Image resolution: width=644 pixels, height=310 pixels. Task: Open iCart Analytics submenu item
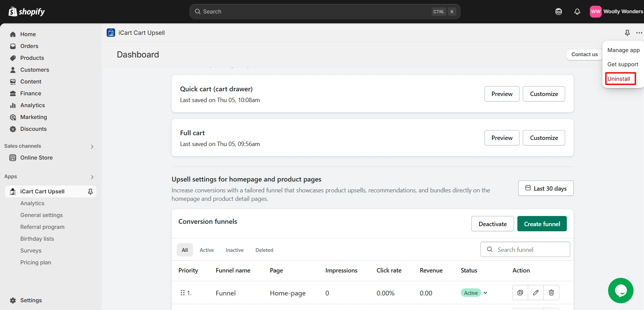pos(32,203)
